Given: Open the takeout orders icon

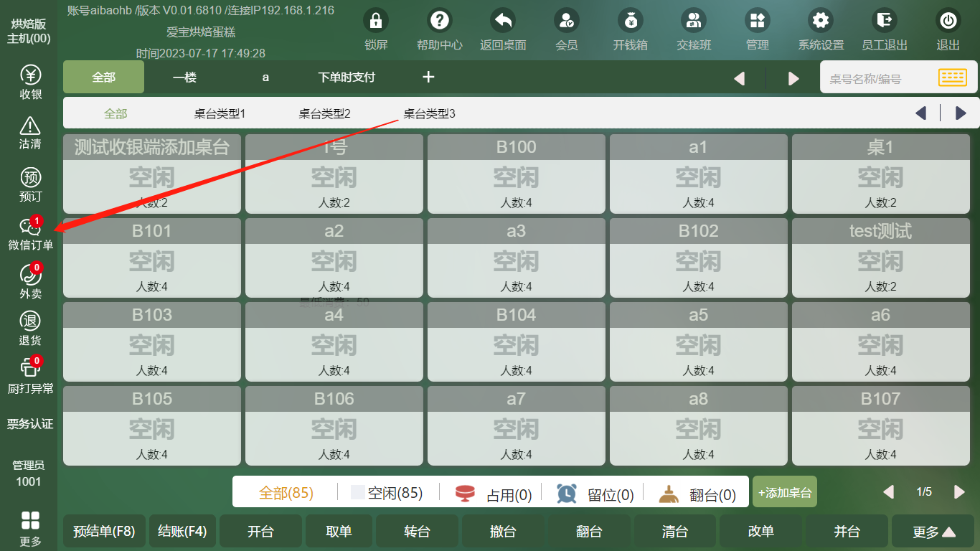Looking at the screenshot, I should [x=30, y=276].
